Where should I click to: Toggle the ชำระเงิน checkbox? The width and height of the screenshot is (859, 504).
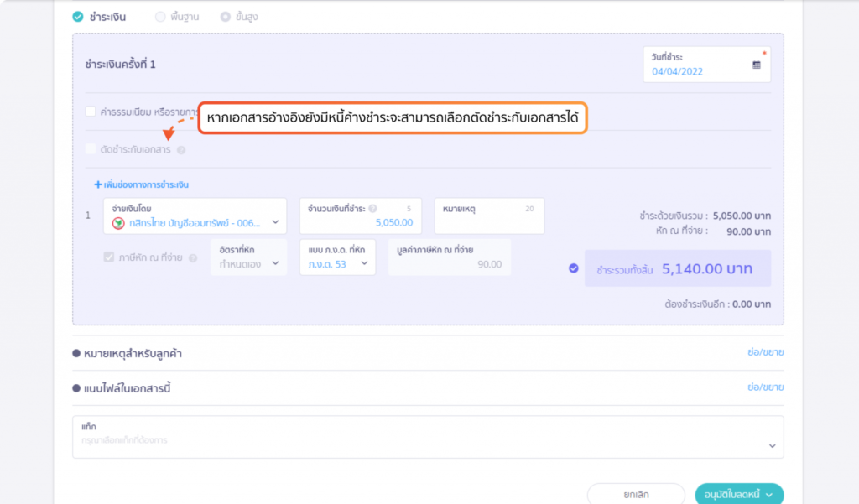click(x=78, y=17)
